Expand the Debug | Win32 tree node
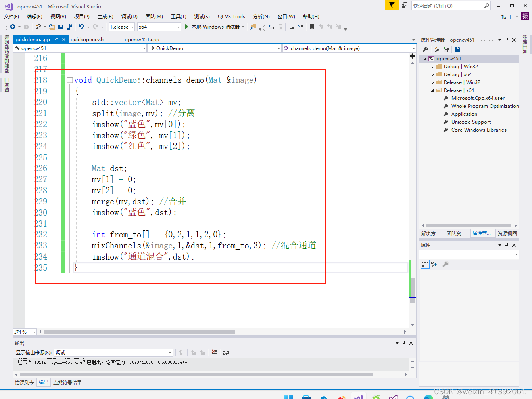Image resolution: width=532 pixels, height=399 pixels. (x=432, y=67)
